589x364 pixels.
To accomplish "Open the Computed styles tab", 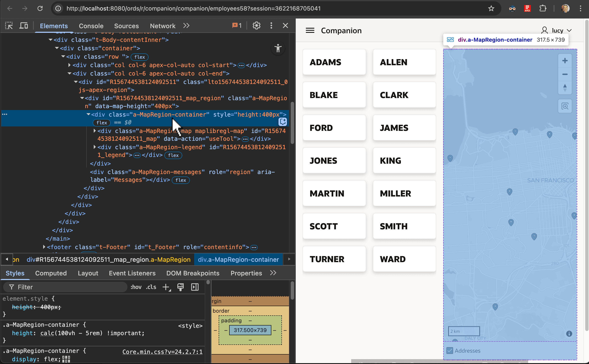I will tap(51, 273).
